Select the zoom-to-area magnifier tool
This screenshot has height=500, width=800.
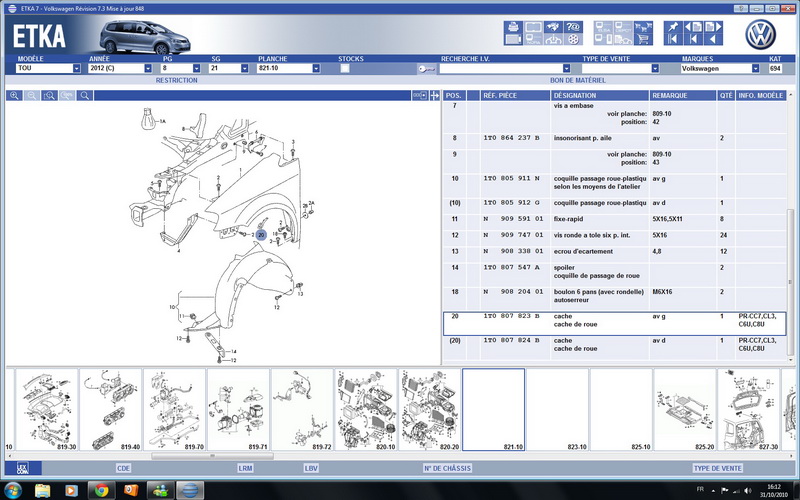coord(49,95)
